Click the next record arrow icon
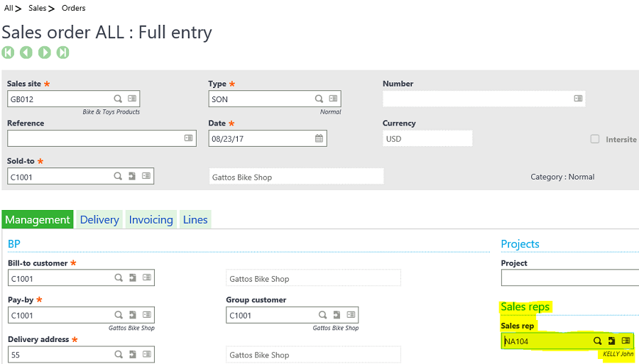This screenshot has height=364, width=639. [45, 53]
